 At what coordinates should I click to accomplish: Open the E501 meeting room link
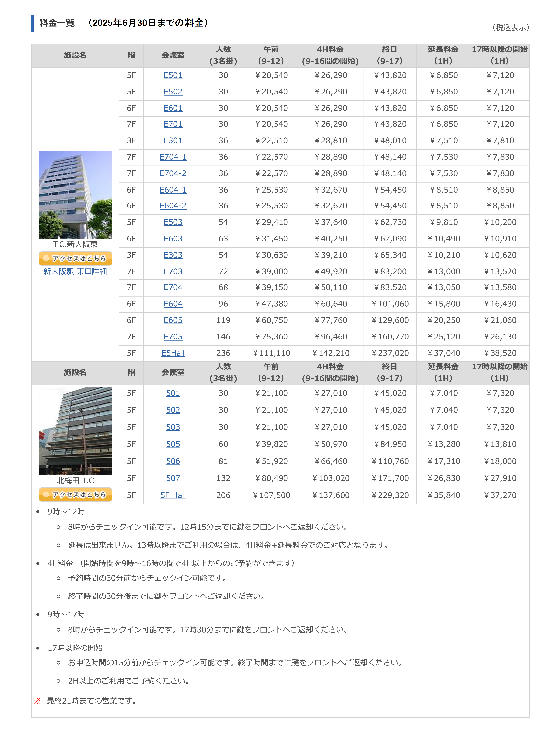click(173, 75)
